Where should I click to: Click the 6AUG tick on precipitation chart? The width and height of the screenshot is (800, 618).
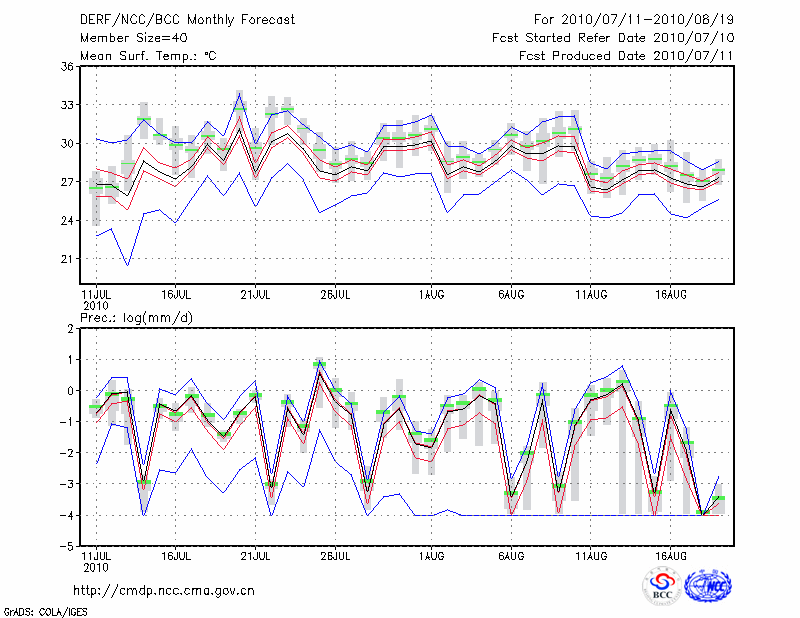click(511, 556)
